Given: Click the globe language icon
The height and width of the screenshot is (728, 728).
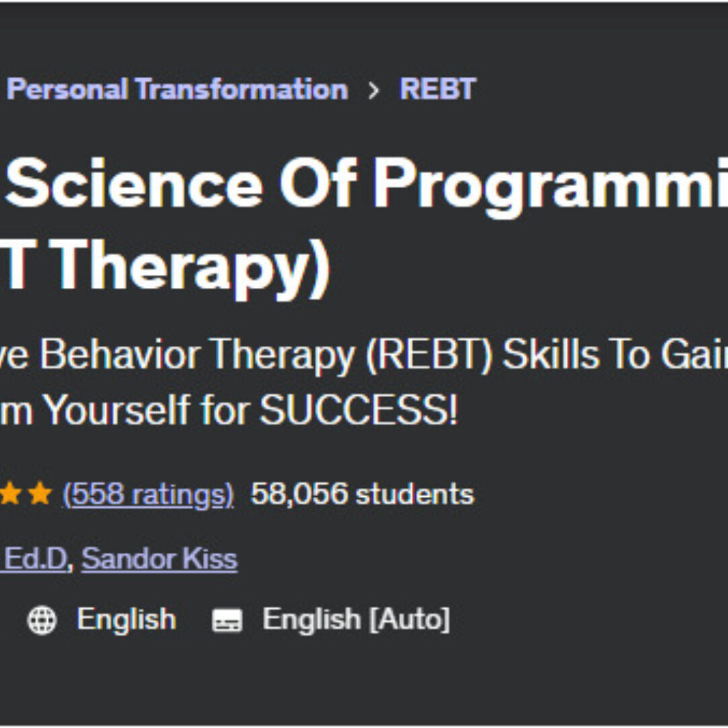Looking at the screenshot, I should click(42, 620).
